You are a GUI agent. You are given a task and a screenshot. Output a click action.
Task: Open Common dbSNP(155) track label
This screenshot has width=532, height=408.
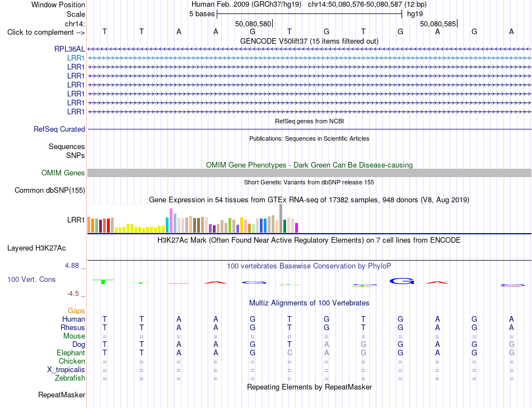[x=50, y=190]
